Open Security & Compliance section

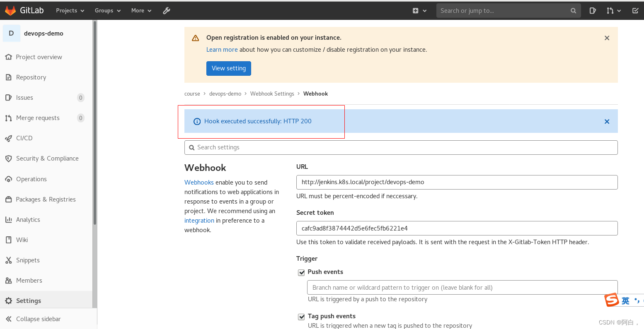pyautogui.click(x=47, y=158)
